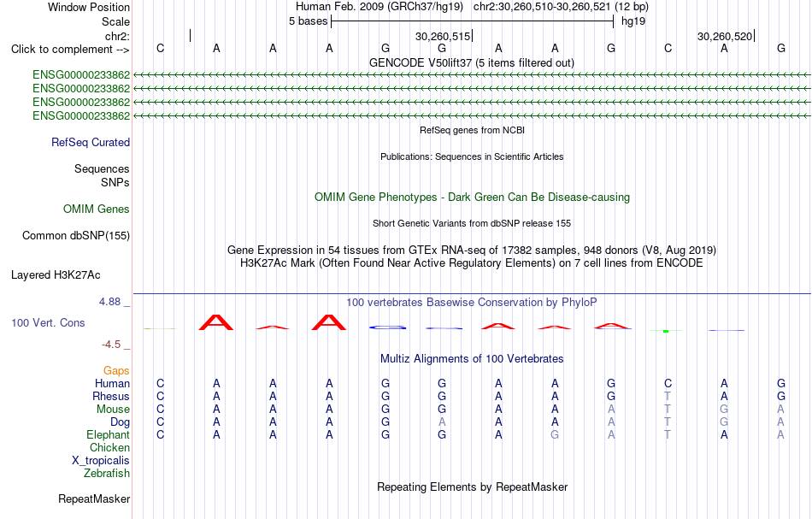Click the '5 bases' scale bar label
This screenshot has width=812, height=519.
click(308, 21)
